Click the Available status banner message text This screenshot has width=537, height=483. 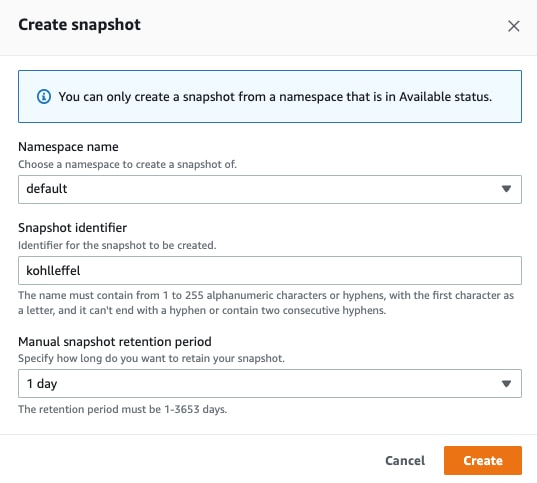tap(275, 97)
